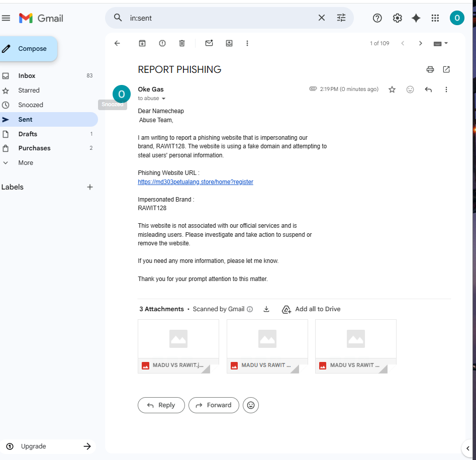Viewport: 476px width, 460px height.
Task: Click the search magnifier icon
Action: click(118, 18)
